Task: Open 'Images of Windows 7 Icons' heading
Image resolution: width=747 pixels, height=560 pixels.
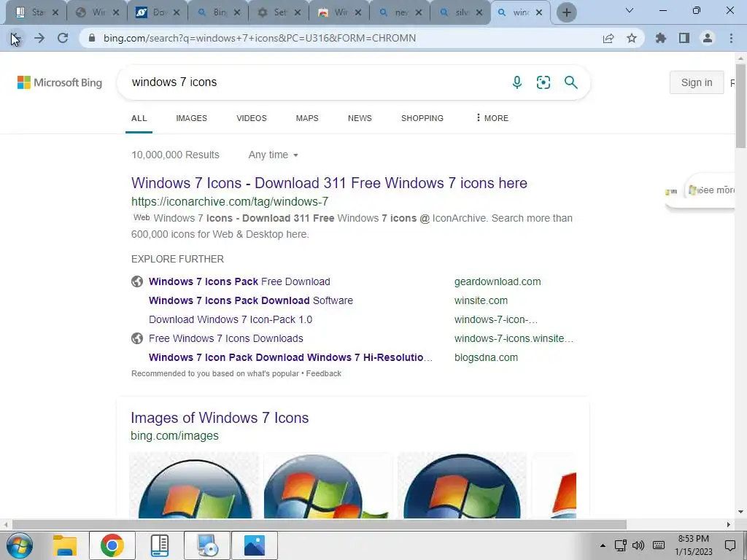Action: coord(220,418)
